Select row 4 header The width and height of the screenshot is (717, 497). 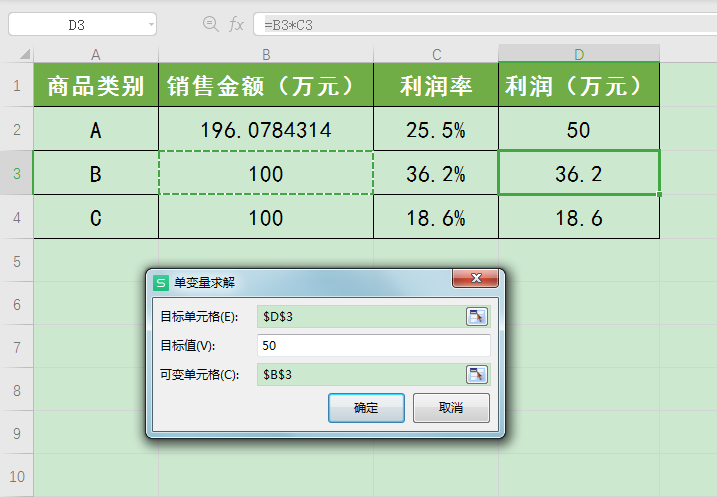[17, 217]
